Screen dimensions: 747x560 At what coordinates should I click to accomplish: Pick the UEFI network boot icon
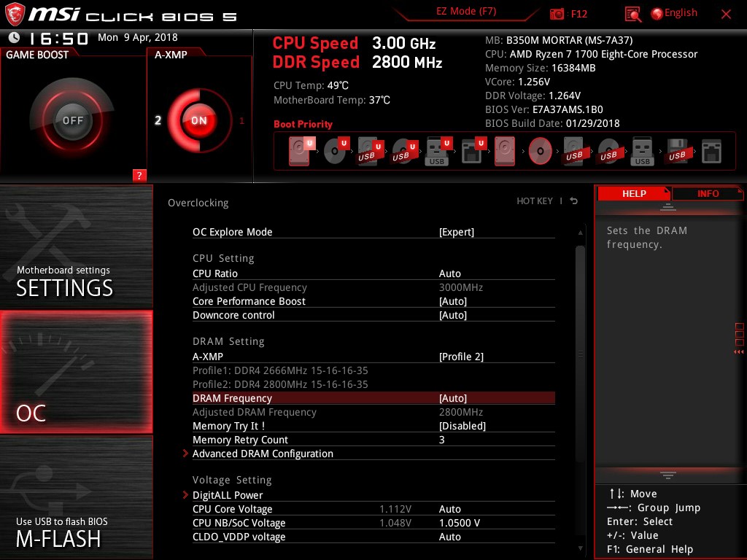point(473,151)
